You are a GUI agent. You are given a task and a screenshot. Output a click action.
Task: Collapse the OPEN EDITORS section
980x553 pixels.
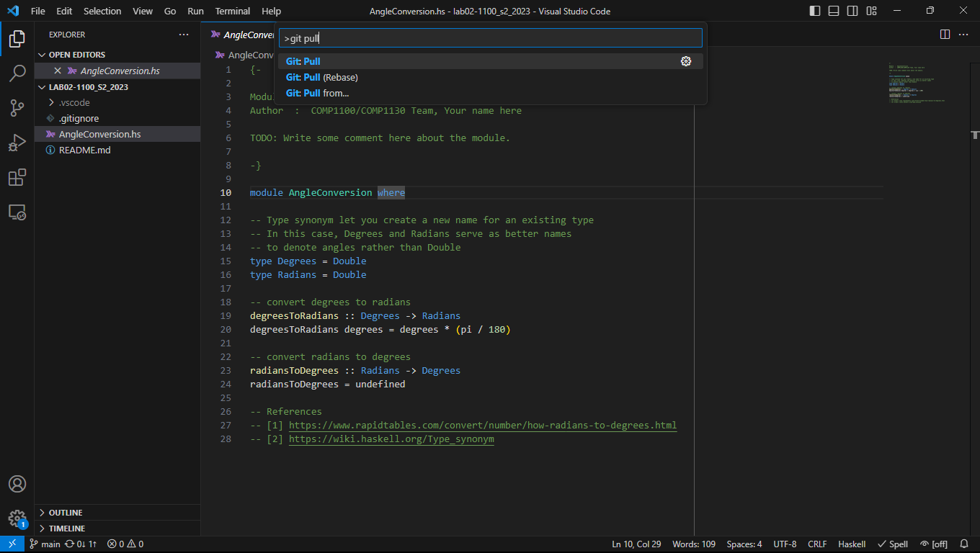[x=117, y=55]
